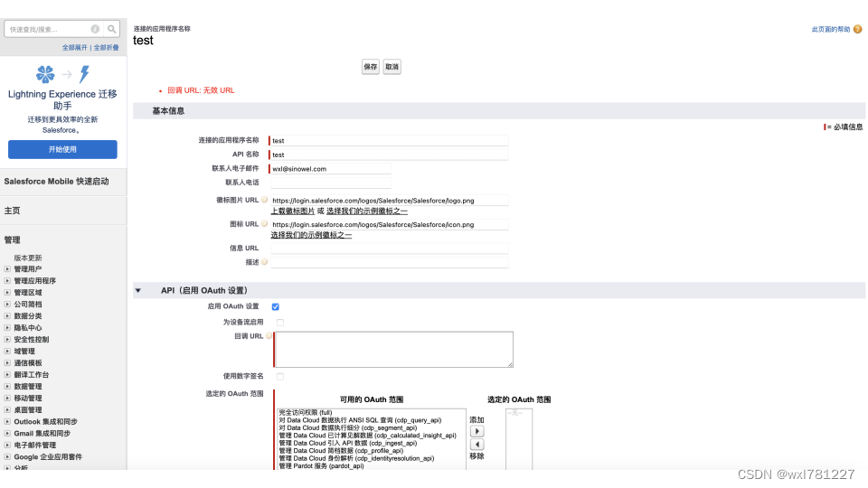
Task: Click the API name input field
Action: (x=389, y=155)
